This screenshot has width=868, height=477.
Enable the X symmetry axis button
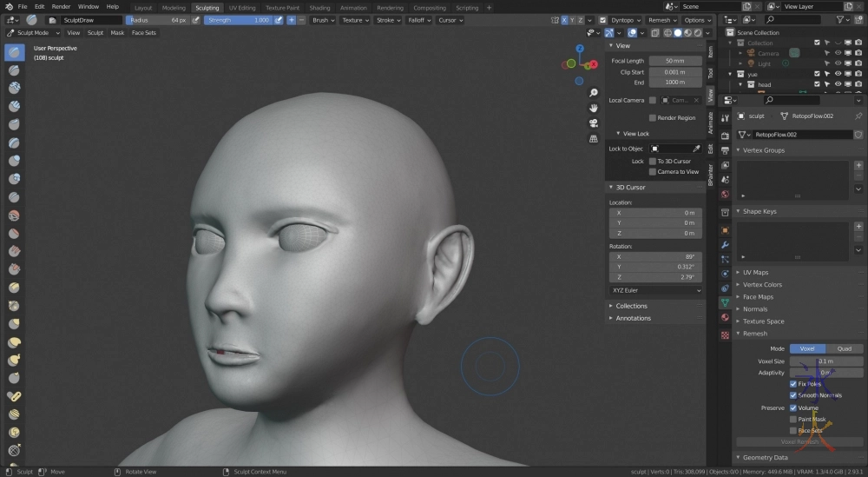click(x=566, y=20)
